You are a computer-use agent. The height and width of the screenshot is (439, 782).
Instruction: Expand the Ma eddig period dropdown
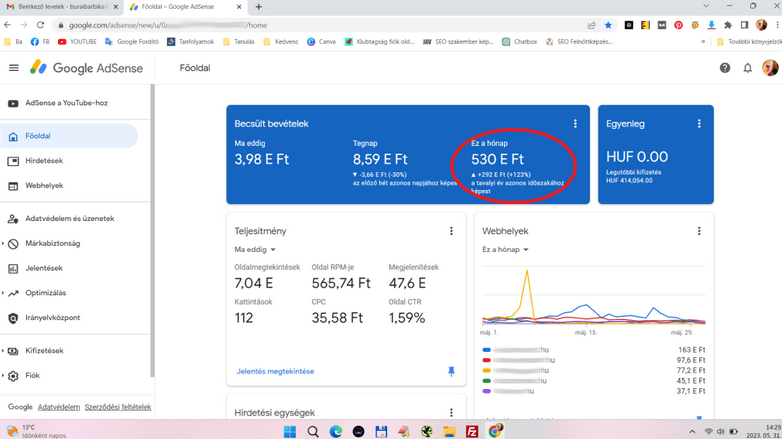(x=255, y=250)
